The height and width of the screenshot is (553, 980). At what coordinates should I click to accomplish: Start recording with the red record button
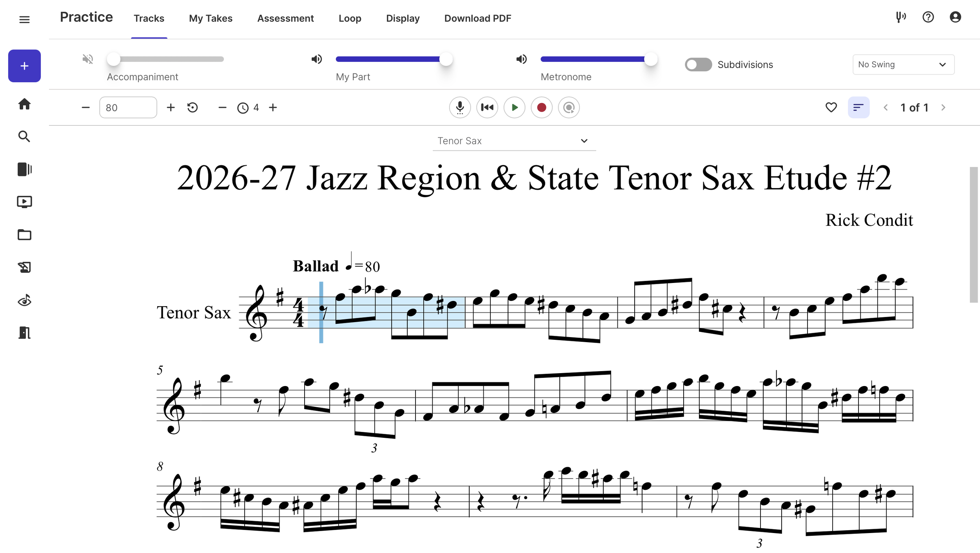pos(542,107)
